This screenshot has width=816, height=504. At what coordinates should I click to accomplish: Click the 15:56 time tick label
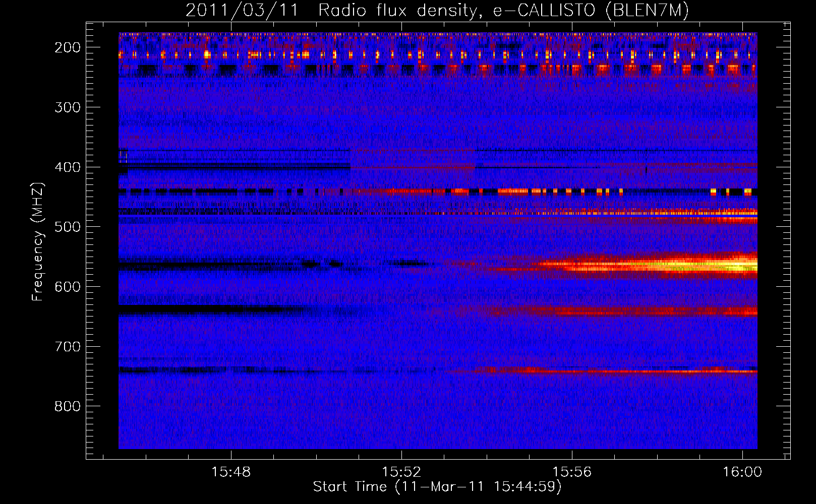[572, 472]
